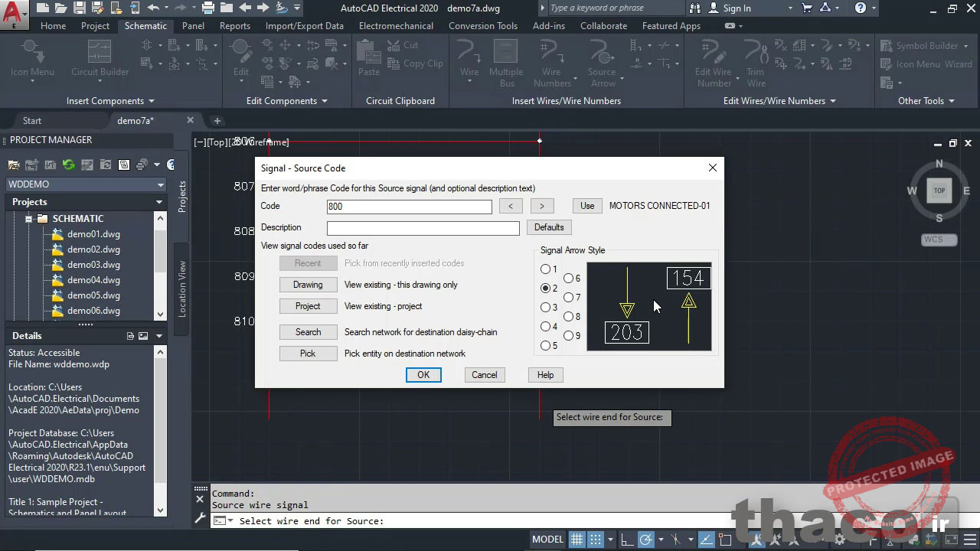Switch to the Panel ribbon tab
The width and height of the screenshot is (980, 551).
tap(193, 25)
